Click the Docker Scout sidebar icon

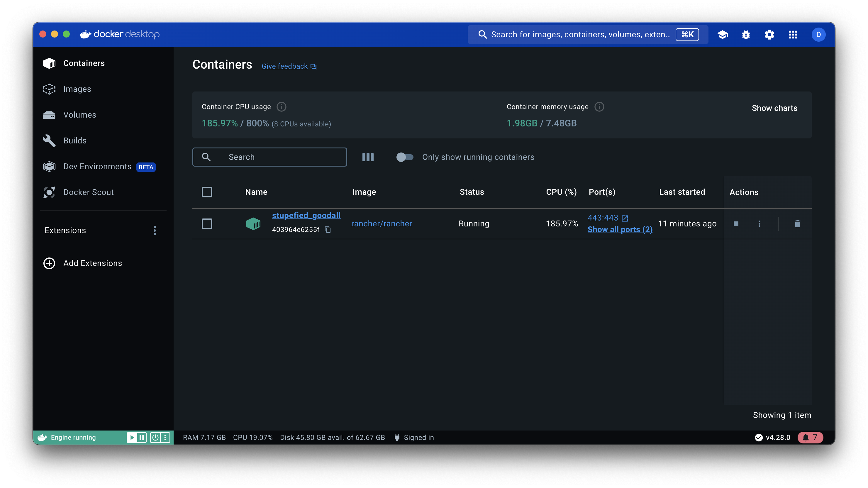[x=49, y=192]
